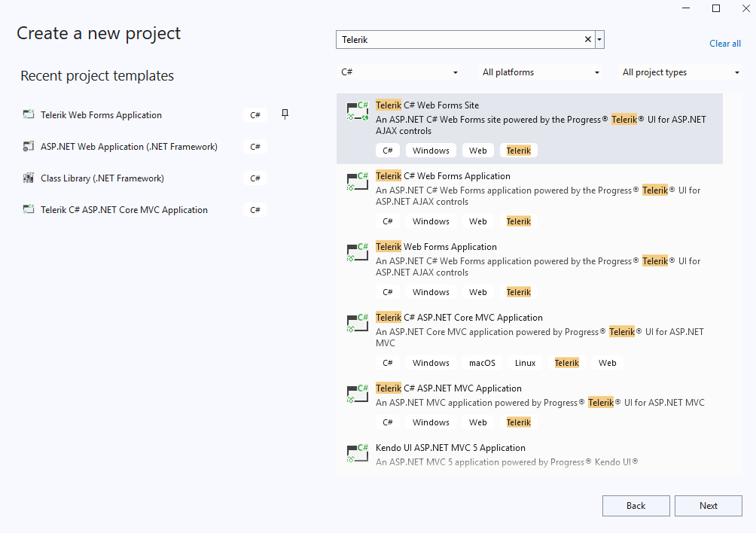Open the All platforms dropdown
The width and height of the screenshot is (756, 533).
point(540,72)
